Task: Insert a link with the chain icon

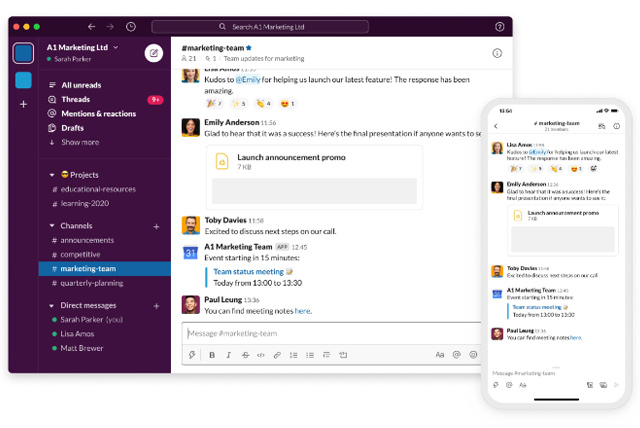Action: (277, 355)
